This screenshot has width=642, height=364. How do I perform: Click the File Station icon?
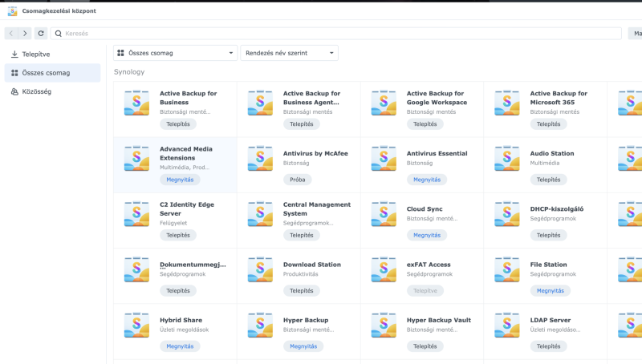pos(507,269)
